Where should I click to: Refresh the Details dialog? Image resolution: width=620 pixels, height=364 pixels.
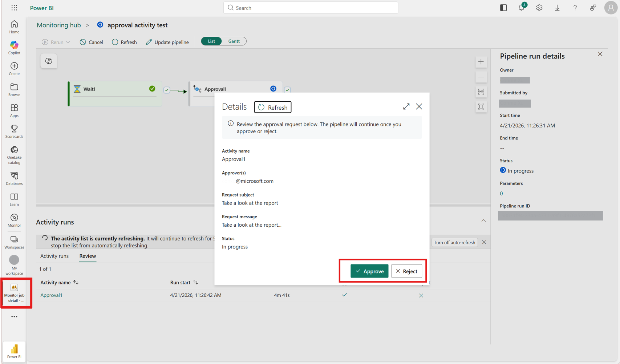click(x=273, y=107)
